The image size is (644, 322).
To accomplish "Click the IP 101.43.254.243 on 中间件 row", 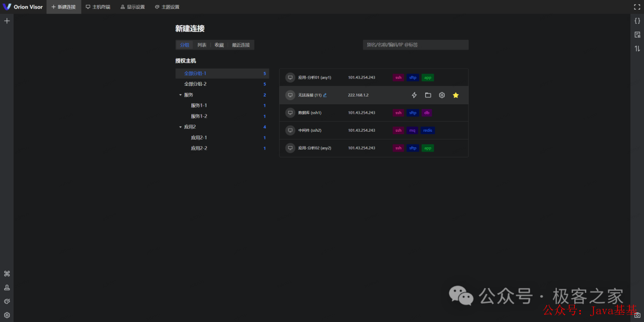I will (361, 130).
